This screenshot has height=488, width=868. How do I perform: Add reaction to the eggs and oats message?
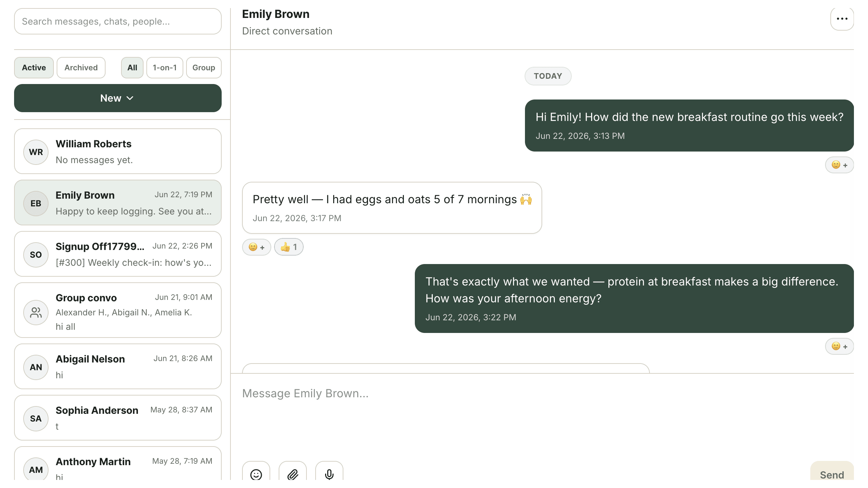click(x=256, y=247)
